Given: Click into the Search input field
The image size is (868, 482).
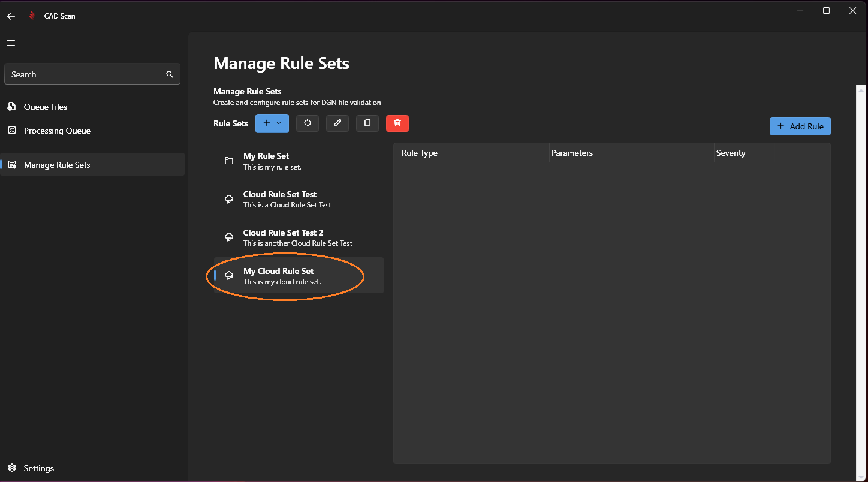Looking at the screenshot, I should (x=84, y=74).
